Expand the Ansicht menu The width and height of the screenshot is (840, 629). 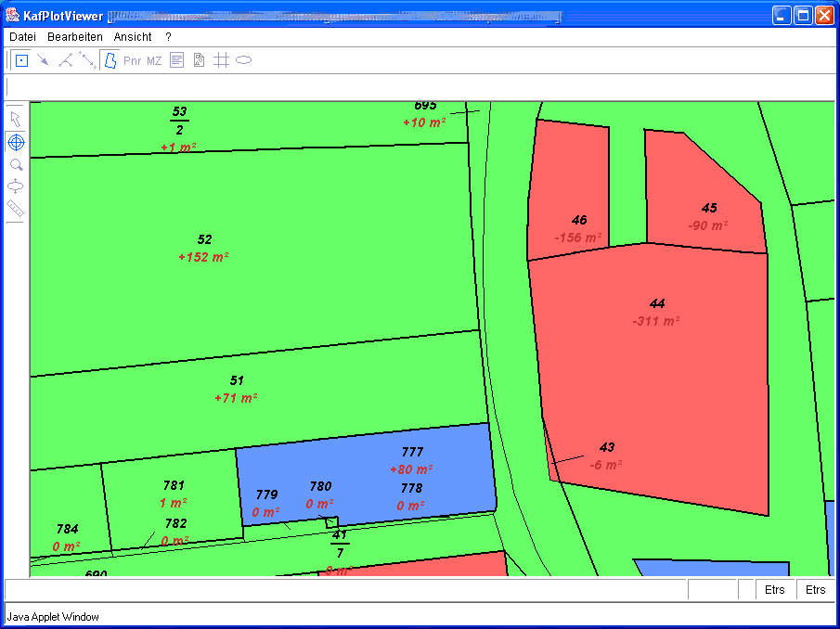(133, 37)
